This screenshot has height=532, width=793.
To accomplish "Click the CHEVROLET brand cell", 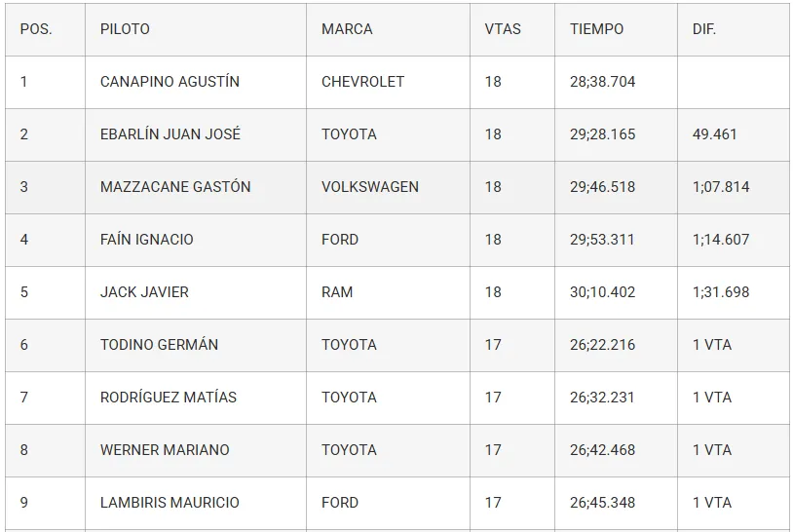I will click(x=362, y=82).
